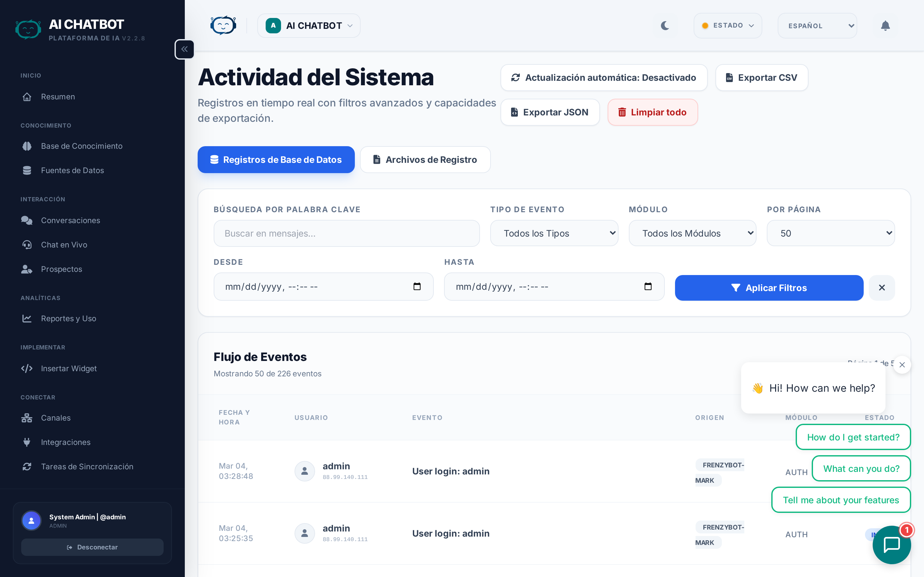Clear filters with the X button
The image size is (924, 577).
pos(882,288)
